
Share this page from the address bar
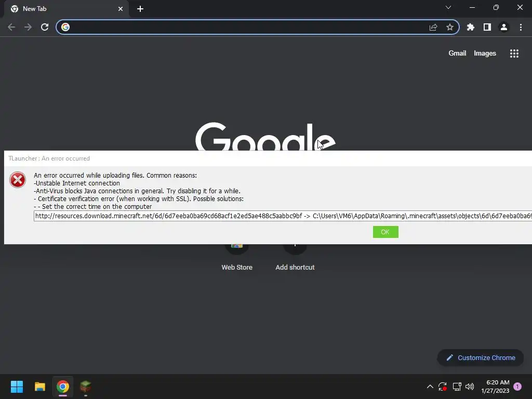click(x=433, y=27)
